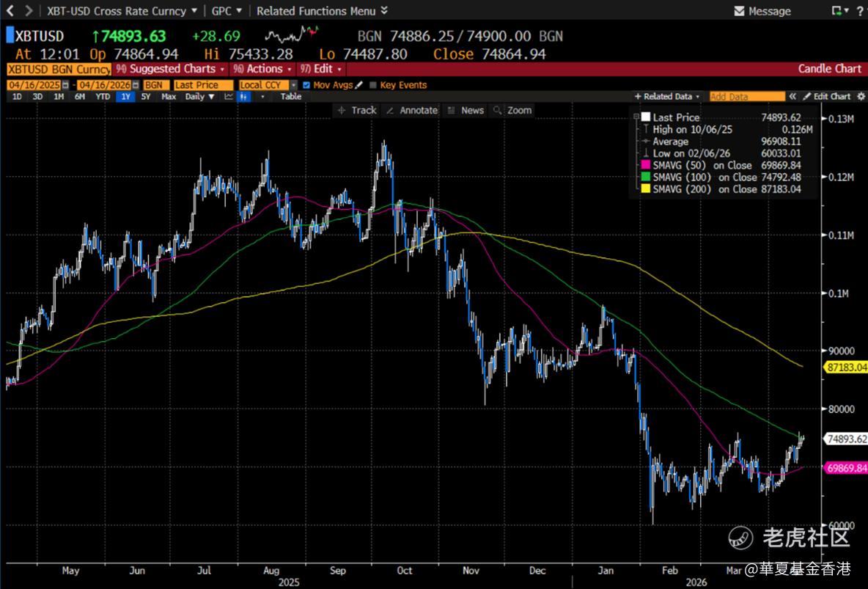Select the YTD time range

point(103,96)
